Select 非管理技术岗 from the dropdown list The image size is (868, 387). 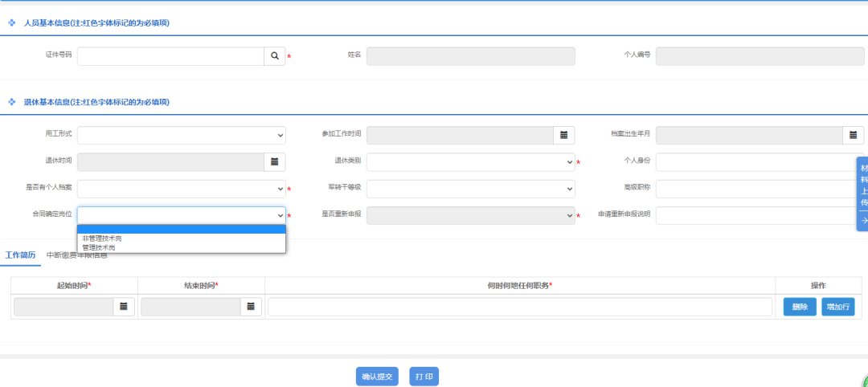coord(102,238)
